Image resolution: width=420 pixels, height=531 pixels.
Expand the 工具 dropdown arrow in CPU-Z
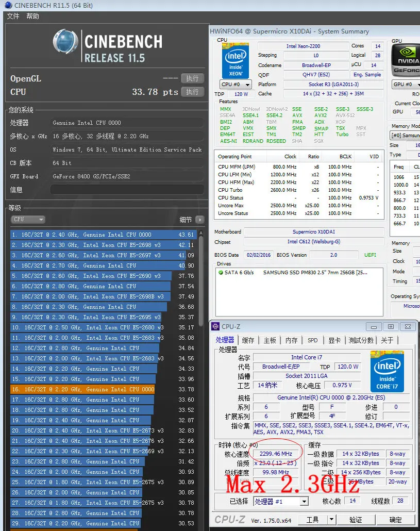pyautogui.click(x=331, y=520)
